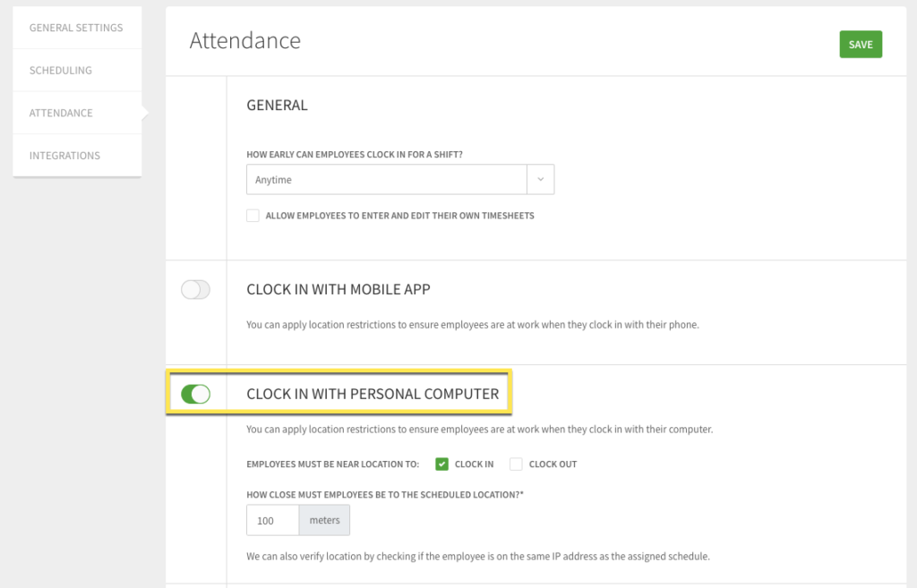Enable clock in with mobile app

[x=195, y=289]
